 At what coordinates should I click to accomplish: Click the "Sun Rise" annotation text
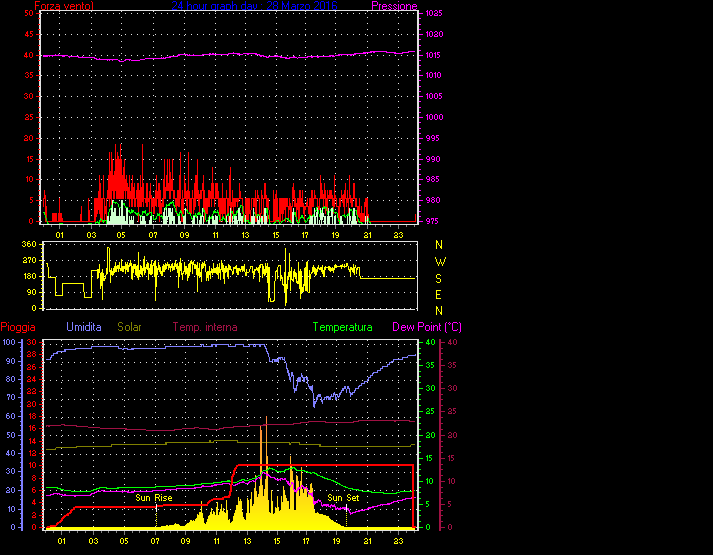[x=154, y=498]
